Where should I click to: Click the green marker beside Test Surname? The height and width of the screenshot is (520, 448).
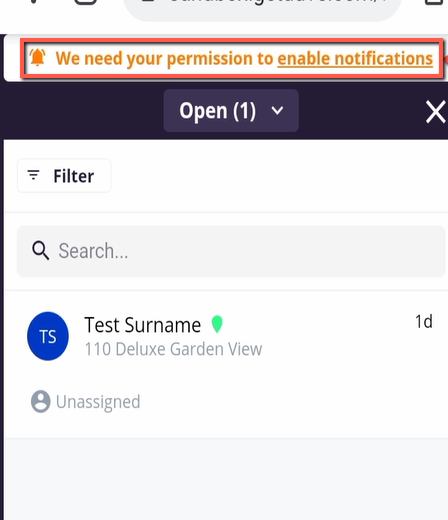pyautogui.click(x=217, y=324)
